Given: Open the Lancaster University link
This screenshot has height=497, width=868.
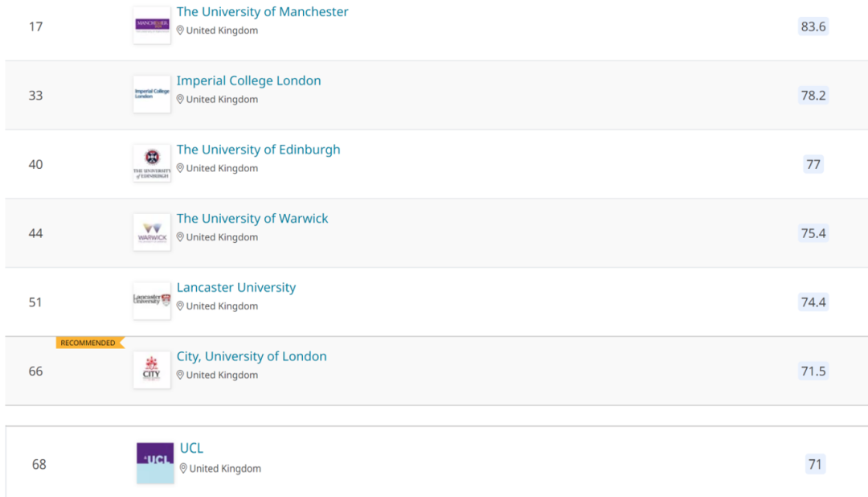Looking at the screenshot, I should click(236, 287).
